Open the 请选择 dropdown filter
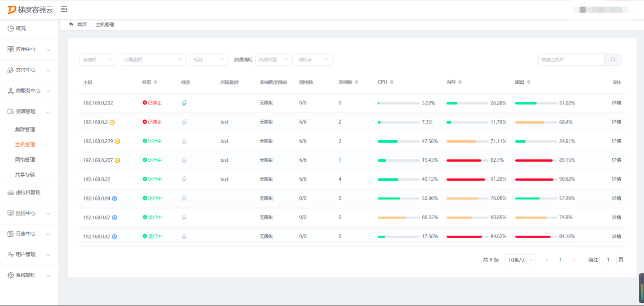The height and width of the screenshot is (306, 644). pyautogui.click(x=98, y=59)
